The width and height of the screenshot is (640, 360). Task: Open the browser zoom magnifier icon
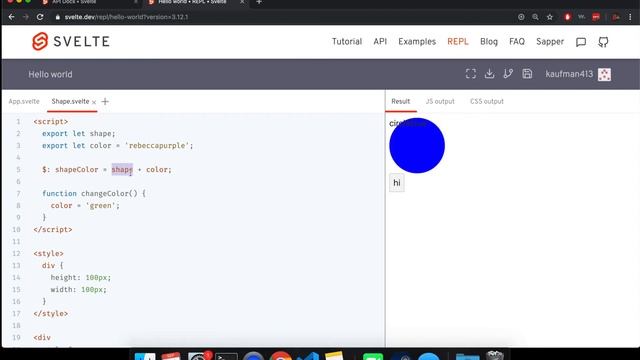pyautogui.click(x=535, y=17)
